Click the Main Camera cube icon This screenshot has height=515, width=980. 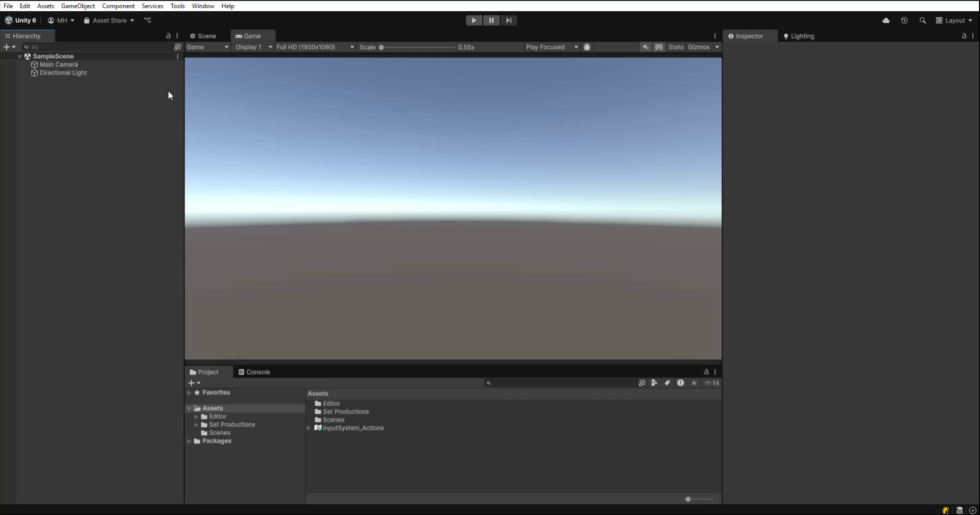click(x=34, y=65)
